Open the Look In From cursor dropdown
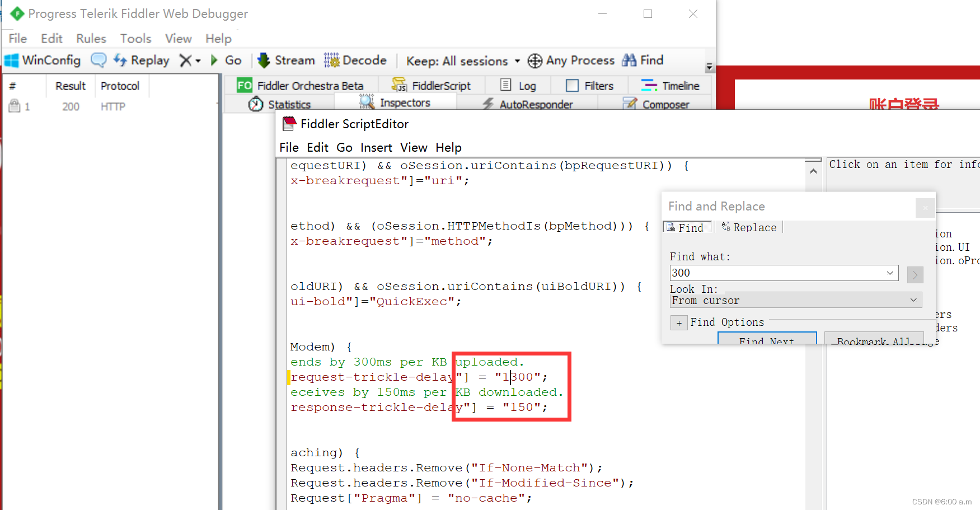Image resolution: width=980 pixels, height=510 pixels. [x=795, y=300]
